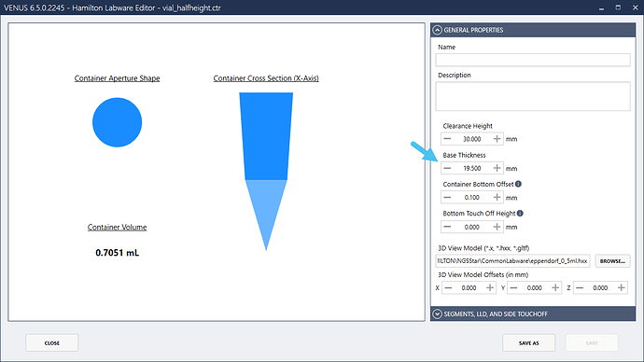Click Bottom Touch Off Height info icon

click(x=520, y=213)
